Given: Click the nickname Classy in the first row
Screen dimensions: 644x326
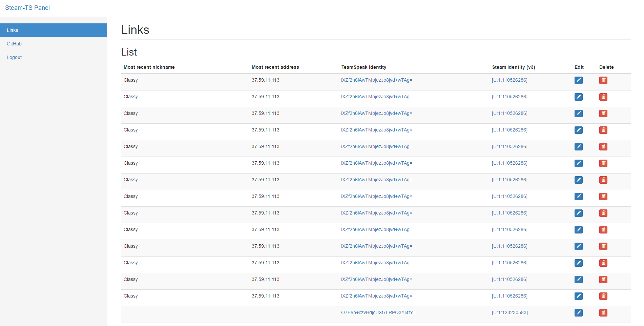Looking at the screenshot, I should coord(131,80).
